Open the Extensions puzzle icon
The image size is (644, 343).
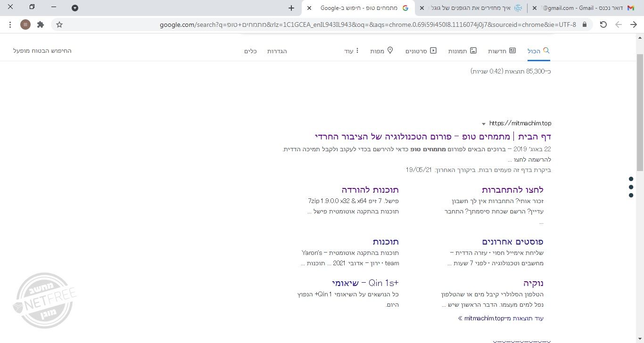(41, 24)
